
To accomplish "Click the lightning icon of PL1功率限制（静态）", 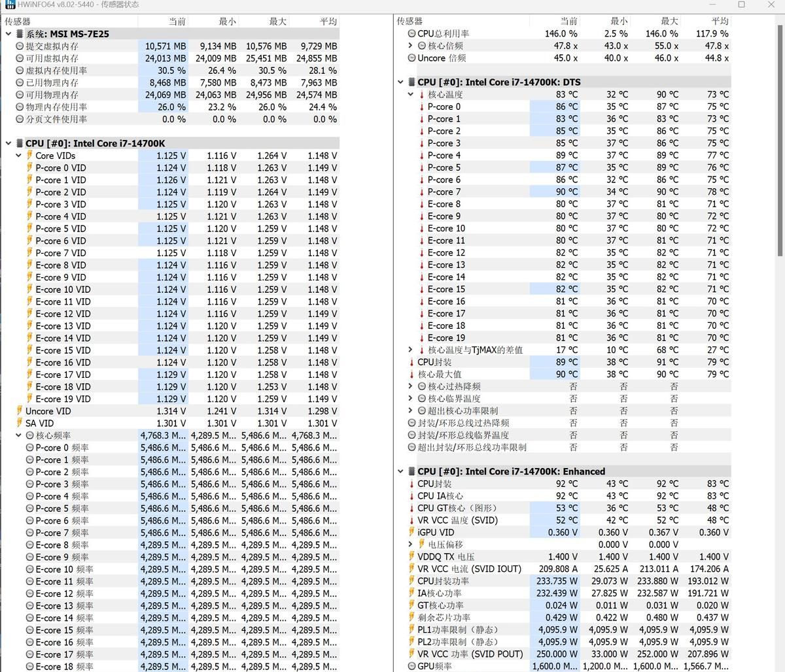I will point(411,630).
